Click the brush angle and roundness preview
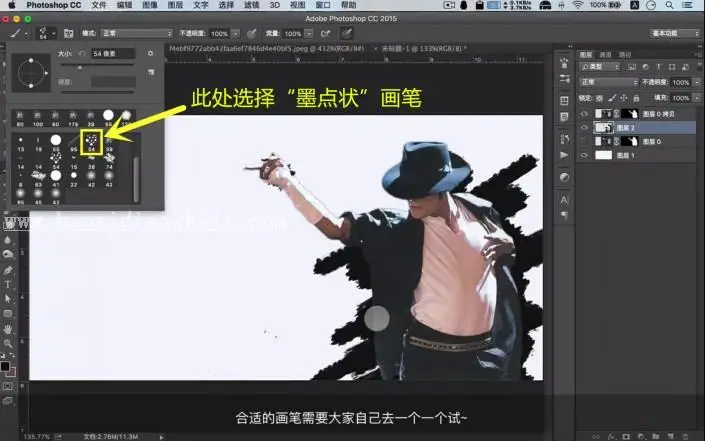This screenshot has height=441, width=705. coord(31,73)
